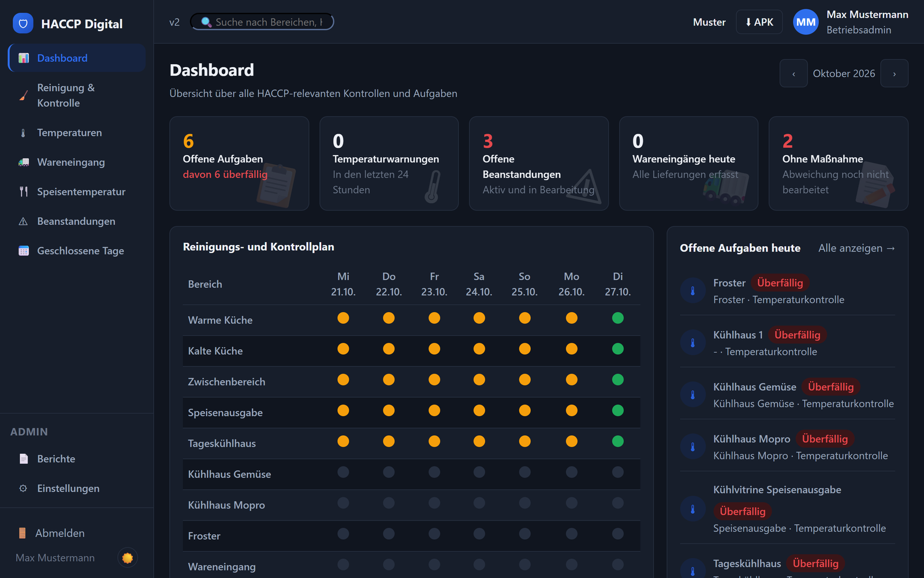
Task: Click the Muster link in header
Action: 709,22
